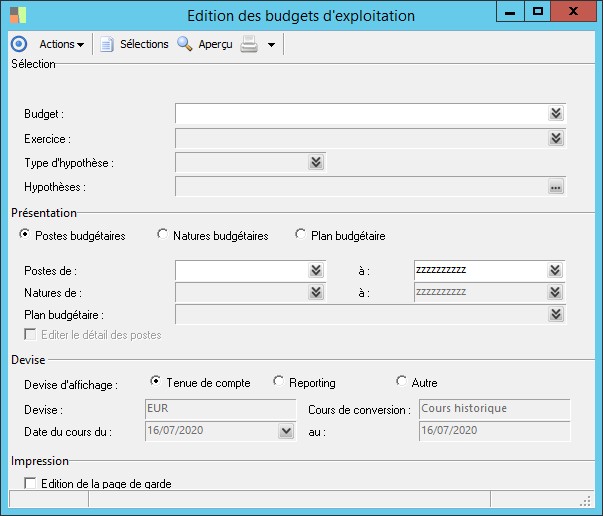Click the blue circular target icon in toolbar
This screenshot has width=603, height=516.
(x=19, y=44)
